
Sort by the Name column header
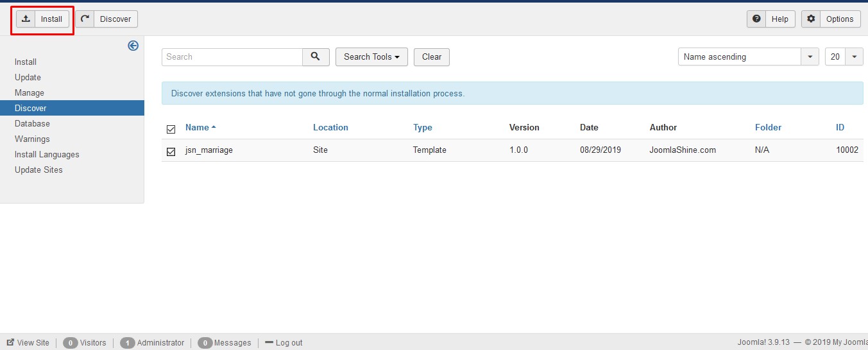[x=197, y=128]
